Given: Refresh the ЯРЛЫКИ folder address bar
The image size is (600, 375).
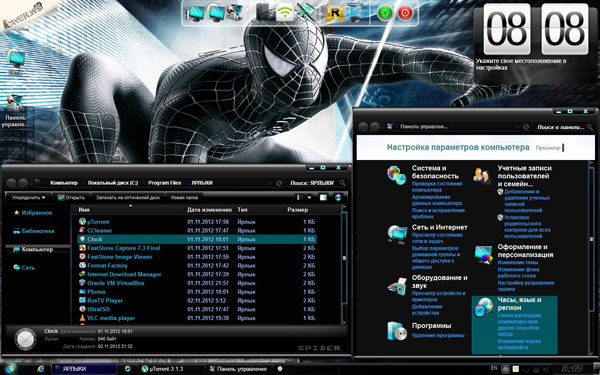Looking at the screenshot, I should pos(279,183).
